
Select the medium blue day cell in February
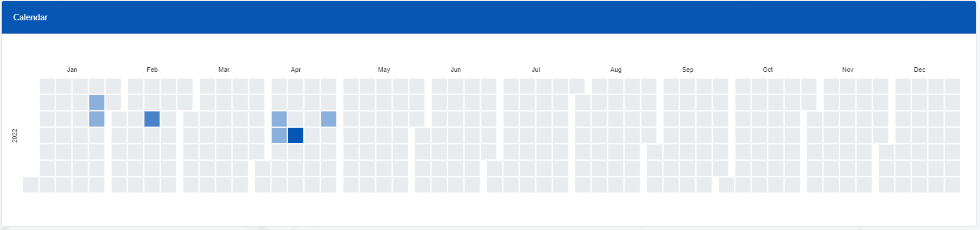click(x=152, y=119)
